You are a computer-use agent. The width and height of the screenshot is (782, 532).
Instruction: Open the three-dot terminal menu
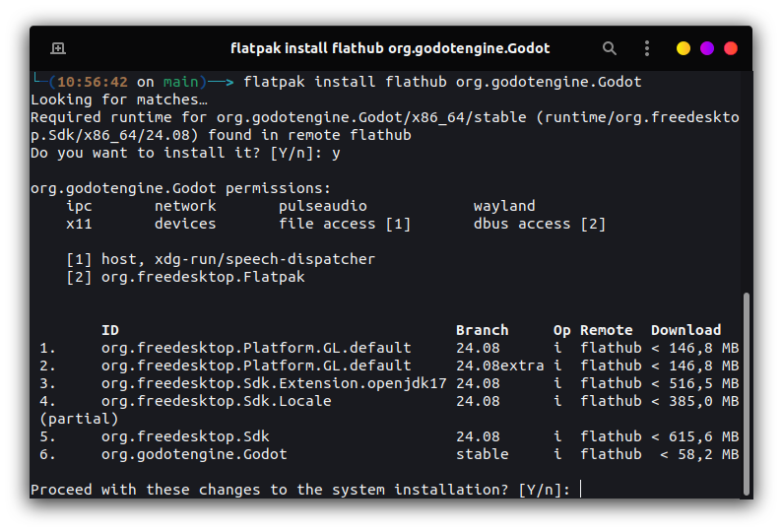[647, 48]
